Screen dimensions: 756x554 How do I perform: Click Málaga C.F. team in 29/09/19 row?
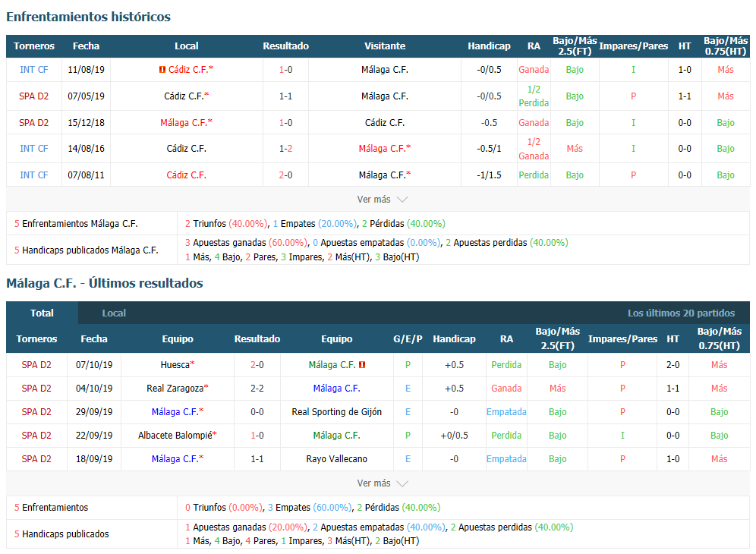178,412
